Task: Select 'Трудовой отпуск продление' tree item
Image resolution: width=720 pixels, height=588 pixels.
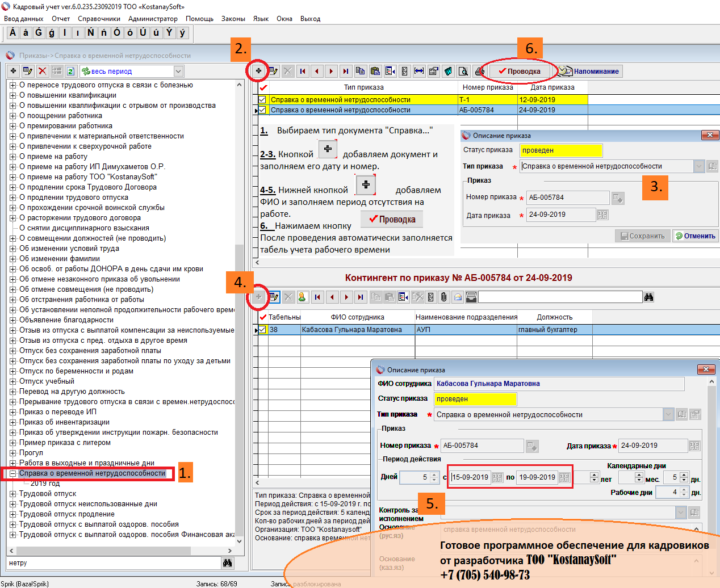Action: [67, 514]
